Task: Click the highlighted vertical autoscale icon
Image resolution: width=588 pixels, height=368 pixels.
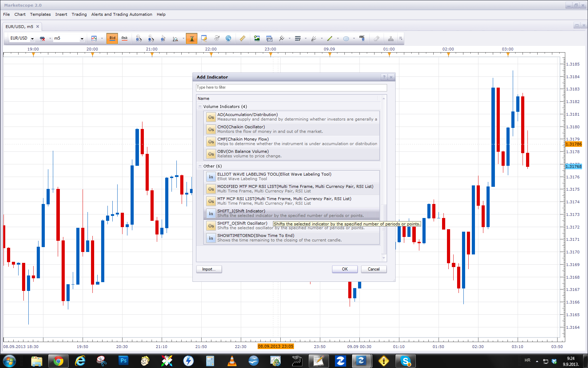Action: pyautogui.click(x=192, y=38)
